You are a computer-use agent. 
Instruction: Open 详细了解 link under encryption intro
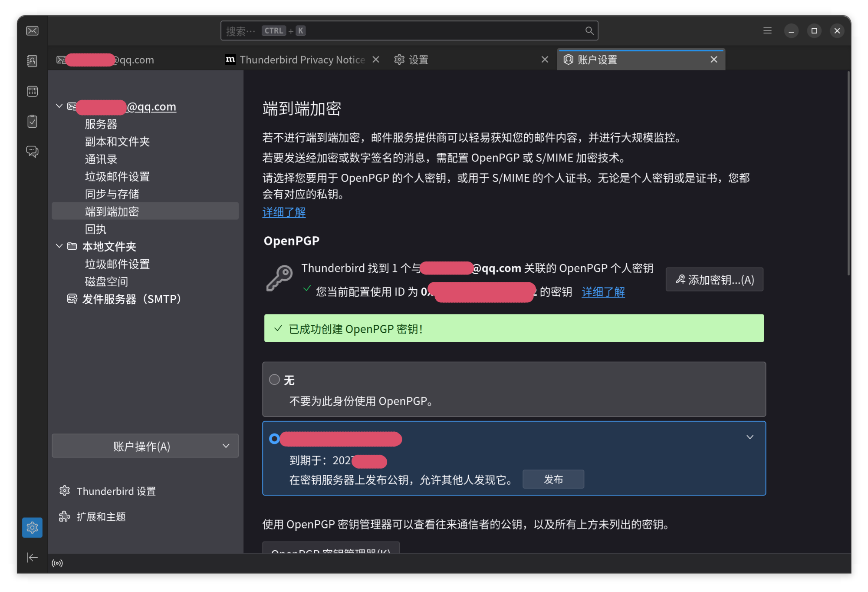pyautogui.click(x=284, y=212)
